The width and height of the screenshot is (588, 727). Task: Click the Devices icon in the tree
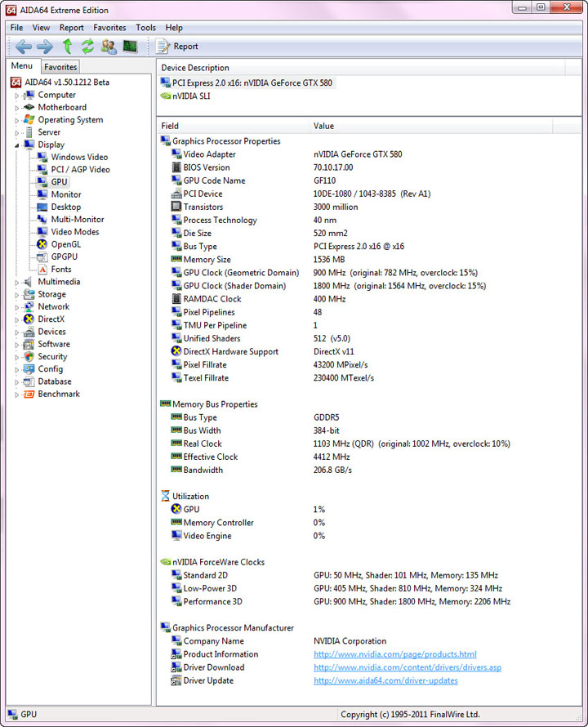pos(29,332)
